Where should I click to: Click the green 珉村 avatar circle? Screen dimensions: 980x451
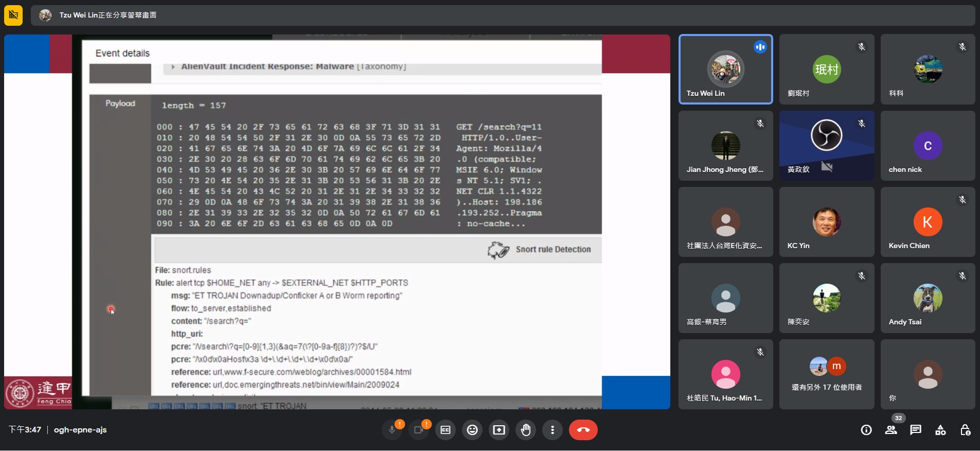[x=827, y=70]
